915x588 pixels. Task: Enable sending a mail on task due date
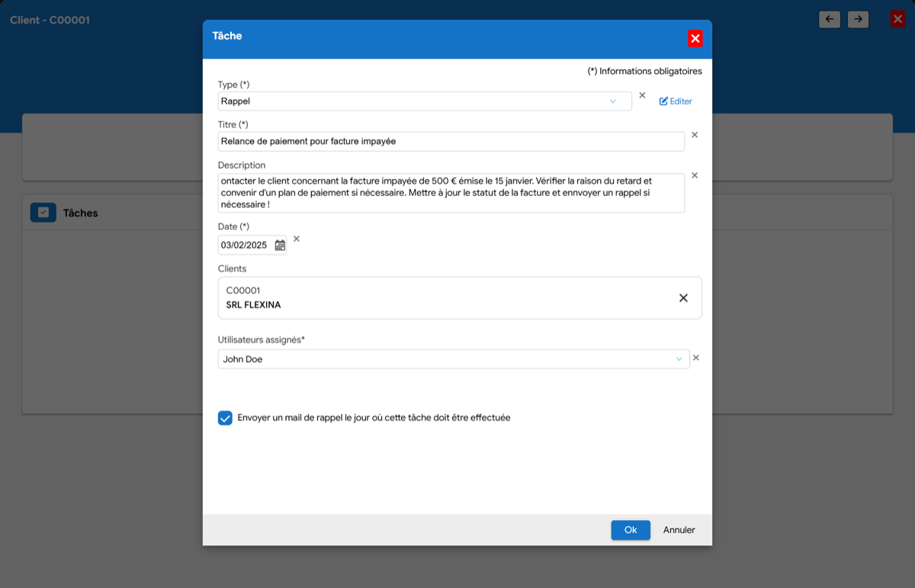click(225, 418)
